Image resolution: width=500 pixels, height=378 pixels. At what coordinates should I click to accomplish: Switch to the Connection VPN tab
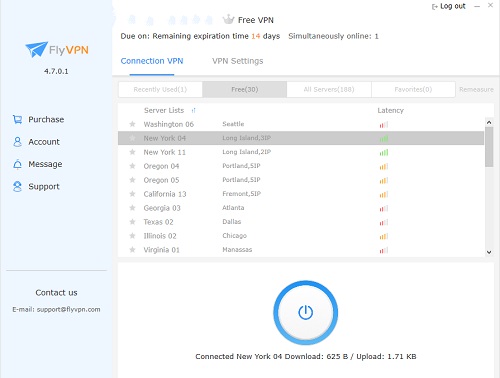152,61
